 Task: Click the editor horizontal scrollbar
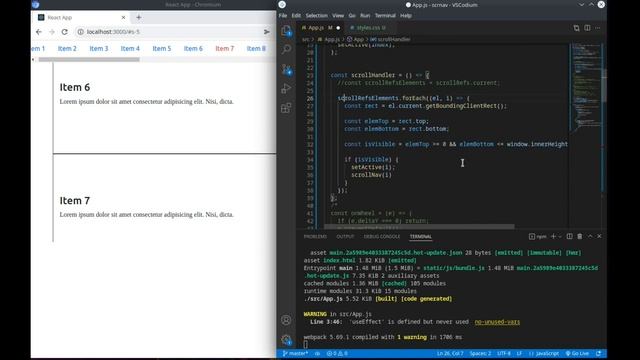tap(420, 227)
